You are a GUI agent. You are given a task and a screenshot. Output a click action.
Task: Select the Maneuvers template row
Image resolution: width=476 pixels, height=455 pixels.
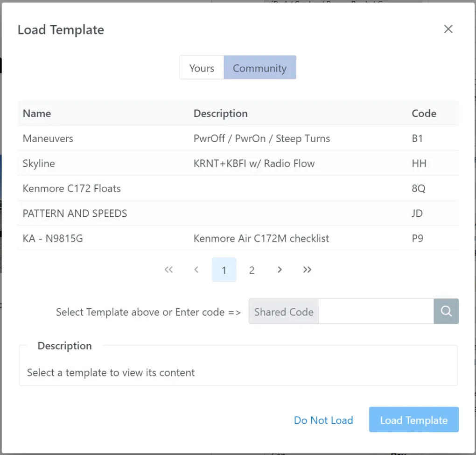click(48, 139)
